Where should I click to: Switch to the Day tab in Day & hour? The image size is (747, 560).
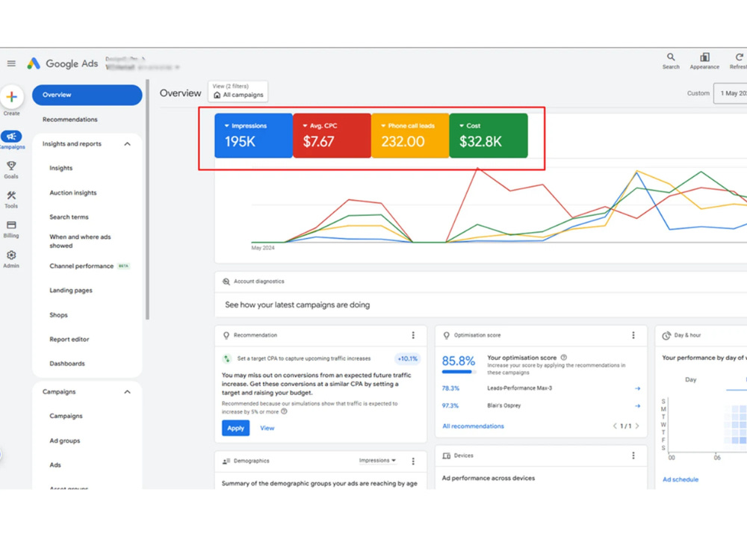pyautogui.click(x=691, y=379)
